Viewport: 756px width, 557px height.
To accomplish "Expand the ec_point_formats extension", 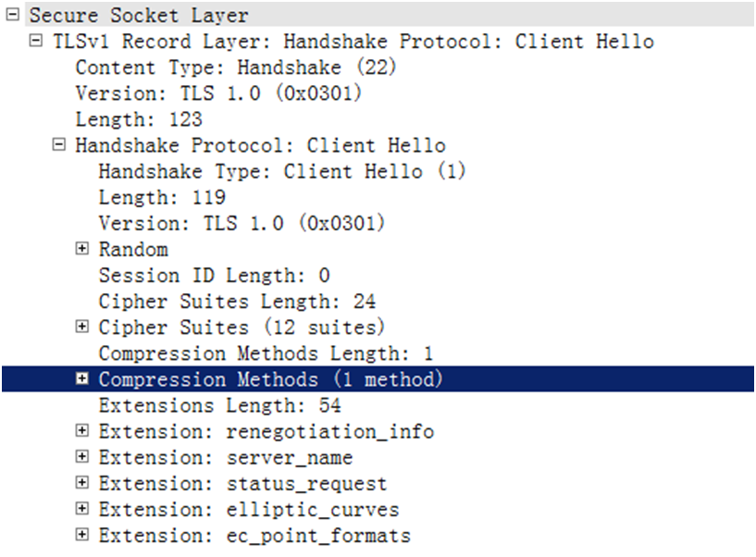I will (82, 535).
